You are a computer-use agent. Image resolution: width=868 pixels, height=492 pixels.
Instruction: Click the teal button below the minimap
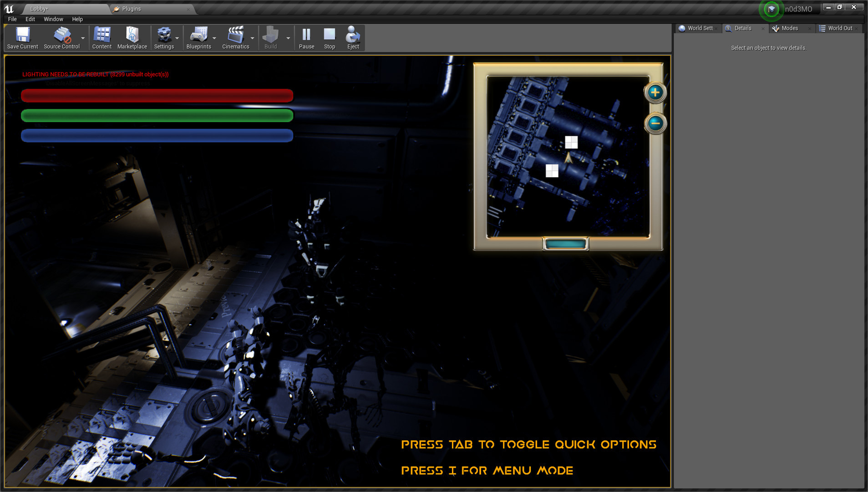click(565, 244)
